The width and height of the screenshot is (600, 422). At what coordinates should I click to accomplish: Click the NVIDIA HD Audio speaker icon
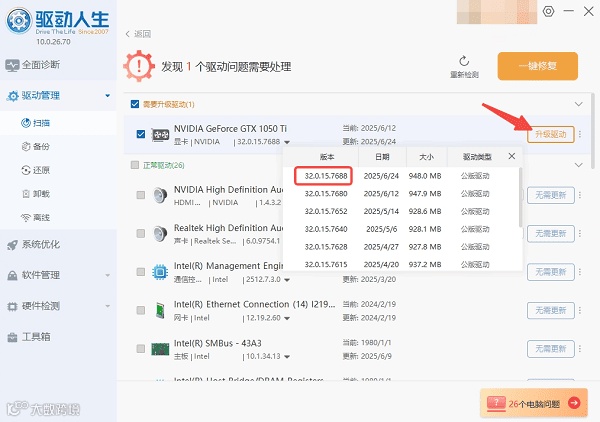160,196
